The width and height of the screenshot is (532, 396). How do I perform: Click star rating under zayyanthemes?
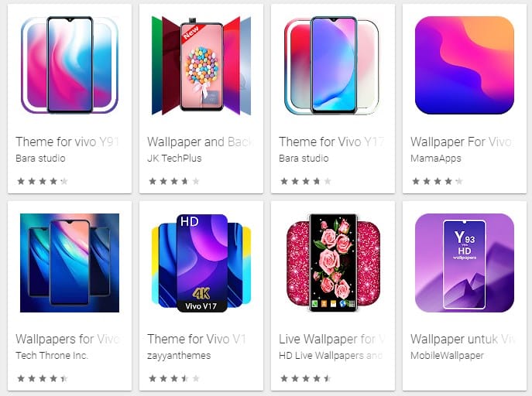tap(174, 378)
